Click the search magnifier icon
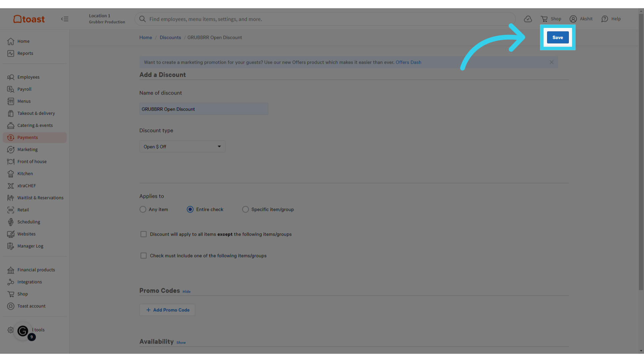This screenshot has width=644, height=362. click(143, 19)
